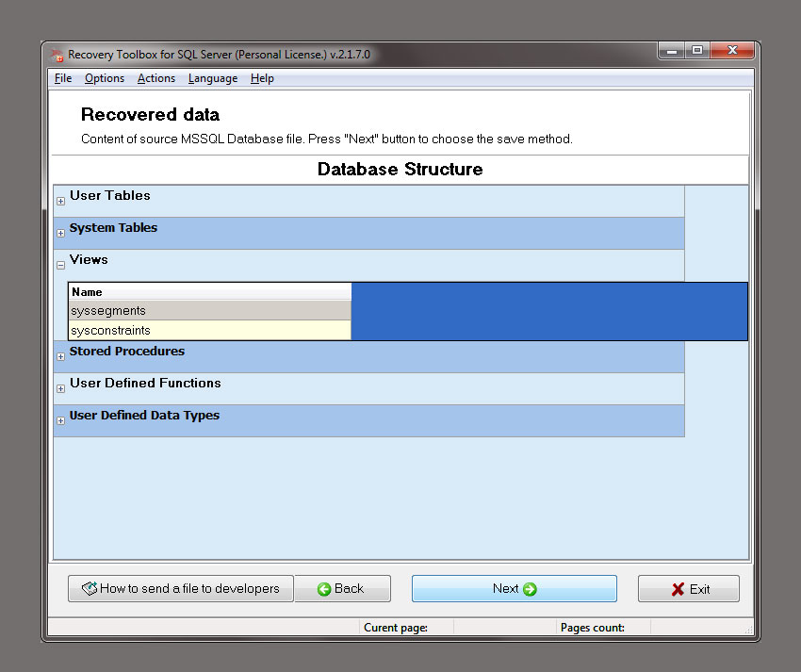The height and width of the screenshot is (672, 801).
Task: Click the Recovery Toolbox title bar icon
Action: 57,55
